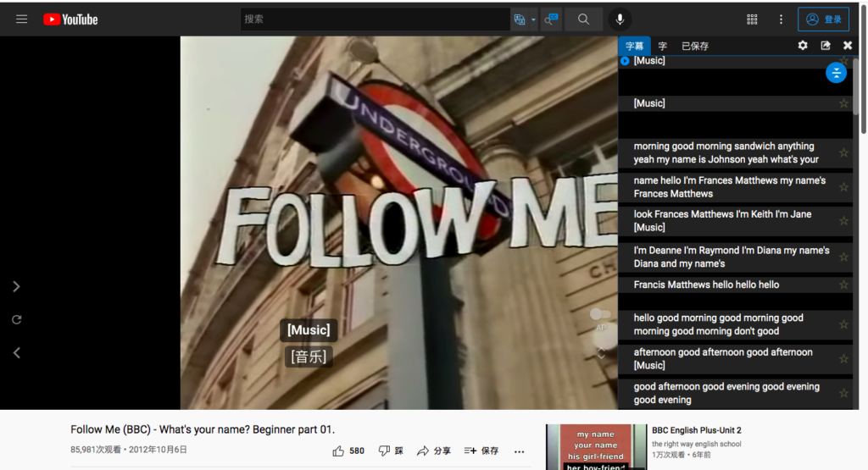Star the 'I'm Deanne I'm Raymond' line
This screenshot has width=868, height=470.
[x=843, y=257]
